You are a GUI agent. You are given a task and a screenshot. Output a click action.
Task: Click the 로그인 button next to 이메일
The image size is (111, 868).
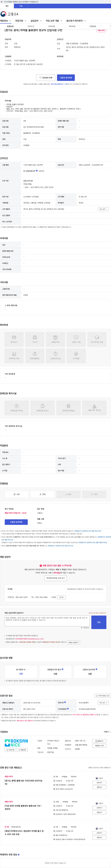[x=61, y=597]
